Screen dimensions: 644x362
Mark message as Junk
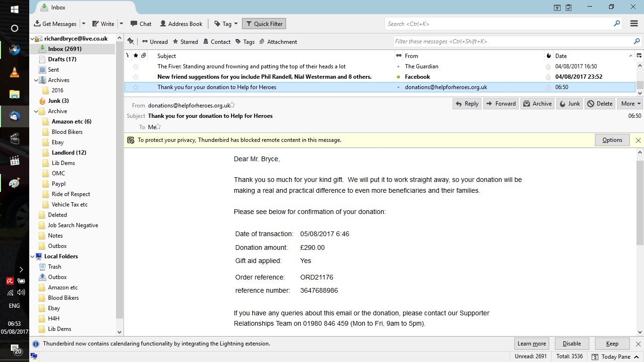coord(570,104)
